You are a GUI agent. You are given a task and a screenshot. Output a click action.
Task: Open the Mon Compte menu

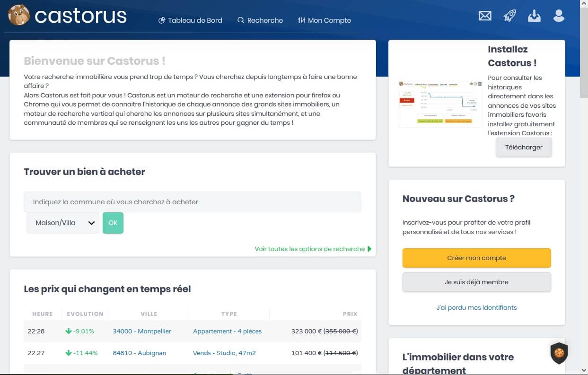coord(325,20)
